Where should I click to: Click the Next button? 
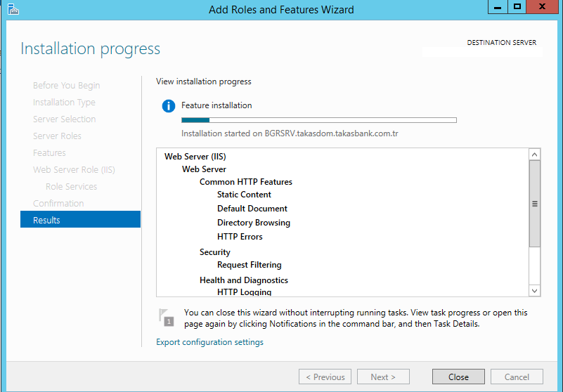383,377
